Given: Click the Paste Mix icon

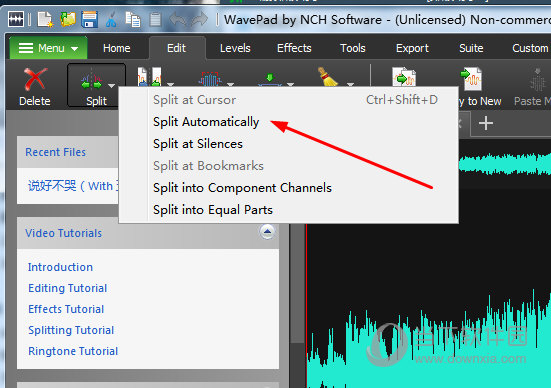Looking at the screenshot, I should click(x=537, y=79).
